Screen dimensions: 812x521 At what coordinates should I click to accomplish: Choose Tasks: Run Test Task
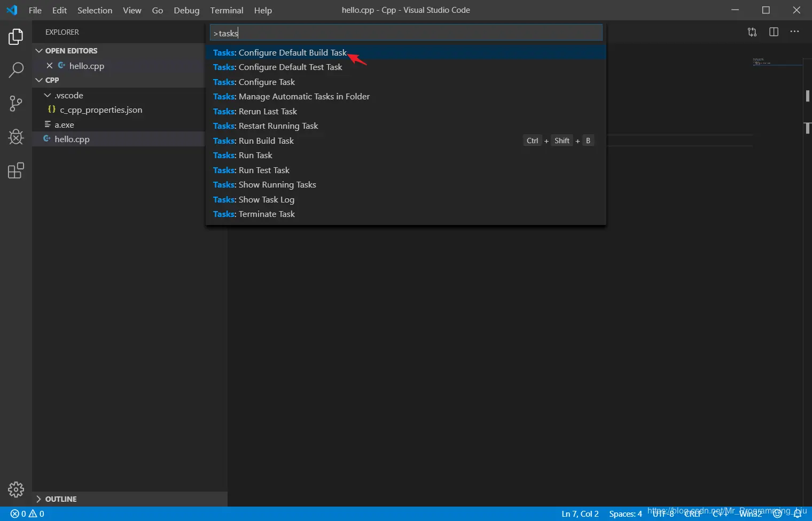click(x=406, y=170)
